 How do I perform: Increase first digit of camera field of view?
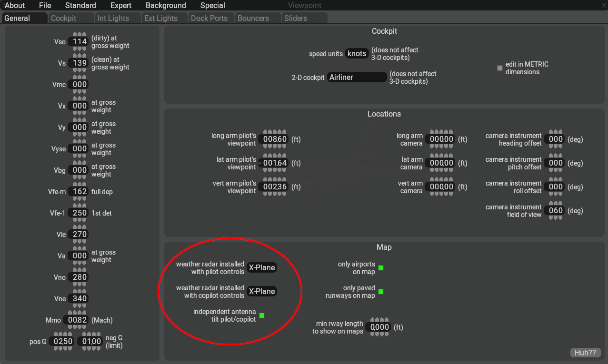551,204
